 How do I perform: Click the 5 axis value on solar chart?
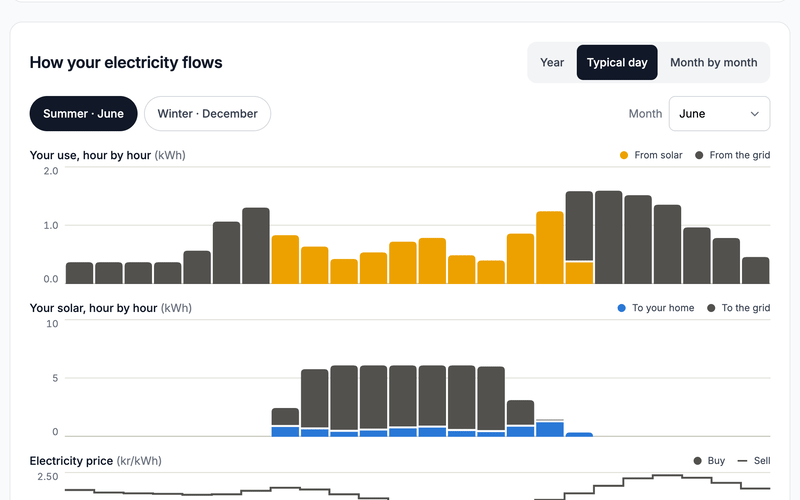tap(55, 378)
